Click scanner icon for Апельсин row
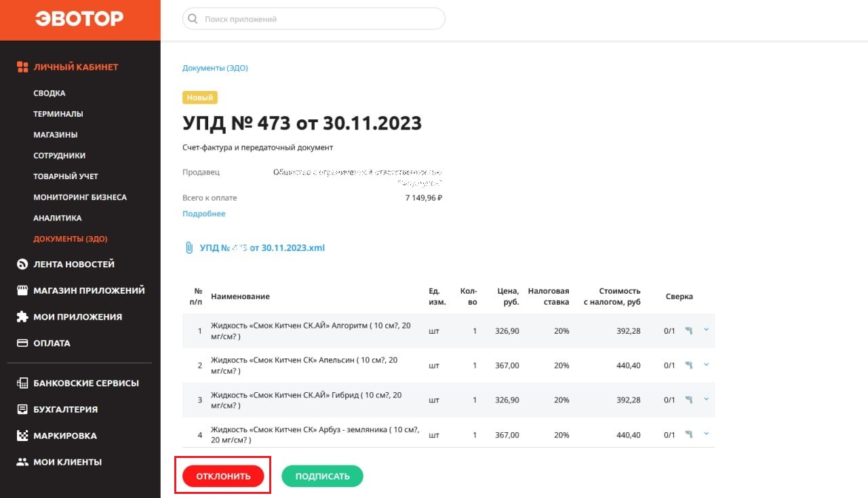This screenshot has height=498, width=868. pyautogui.click(x=689, y=365)
